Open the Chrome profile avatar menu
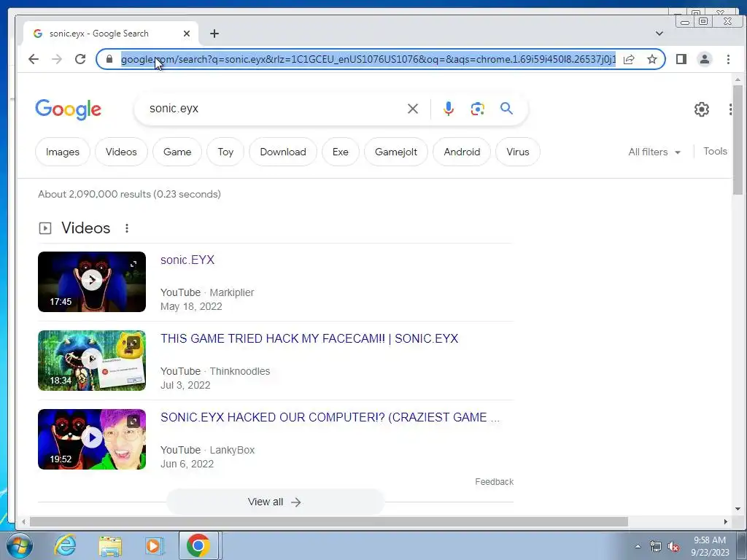 (x=705, y=59)
